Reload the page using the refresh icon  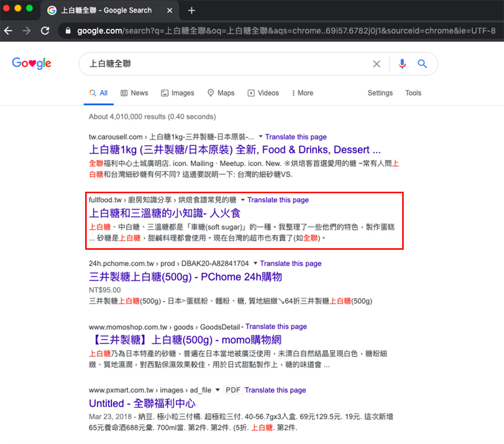(45, 30)
